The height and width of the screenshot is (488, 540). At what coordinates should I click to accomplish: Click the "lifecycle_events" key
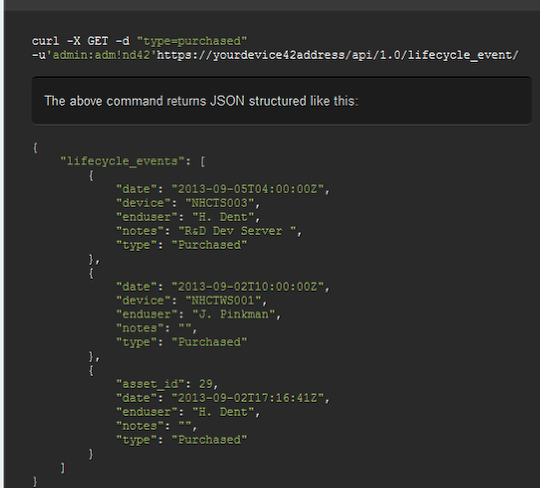122,161
